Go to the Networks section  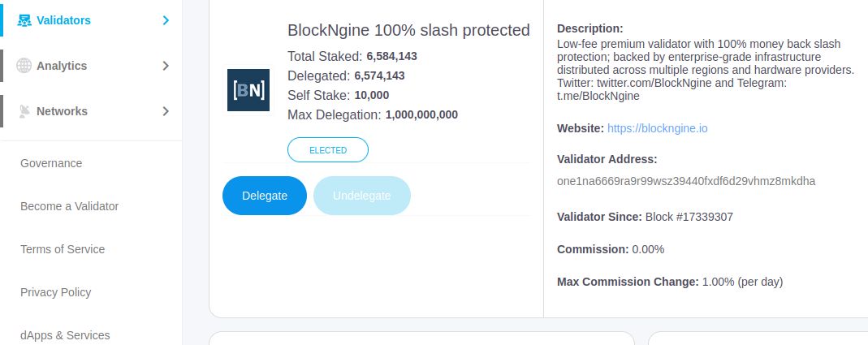[62, 111]
